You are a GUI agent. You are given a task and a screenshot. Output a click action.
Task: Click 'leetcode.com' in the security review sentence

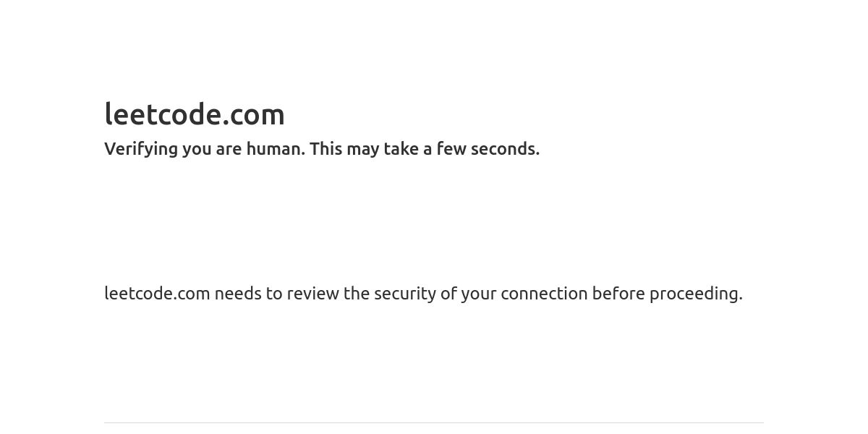[157, 293]
